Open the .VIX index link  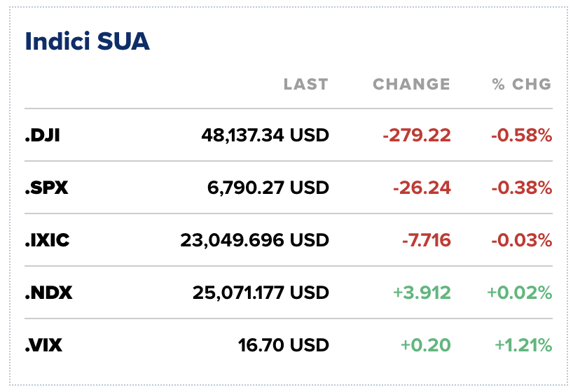pos(45,345)
